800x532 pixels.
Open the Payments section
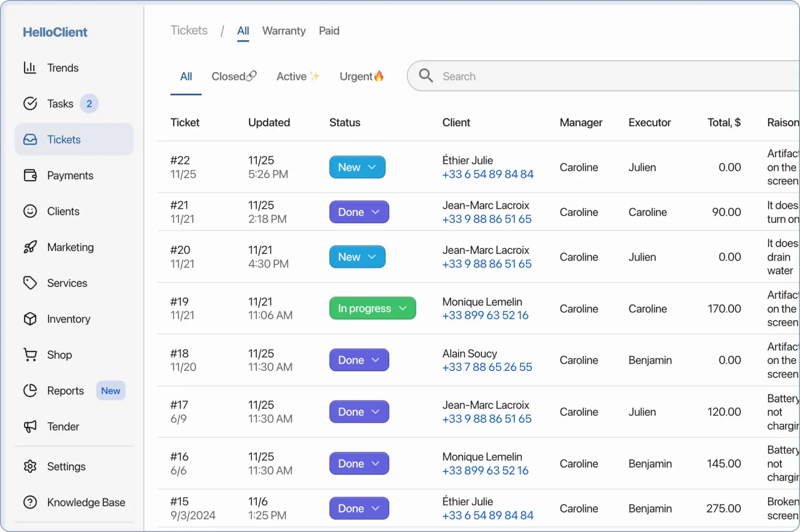70,175
